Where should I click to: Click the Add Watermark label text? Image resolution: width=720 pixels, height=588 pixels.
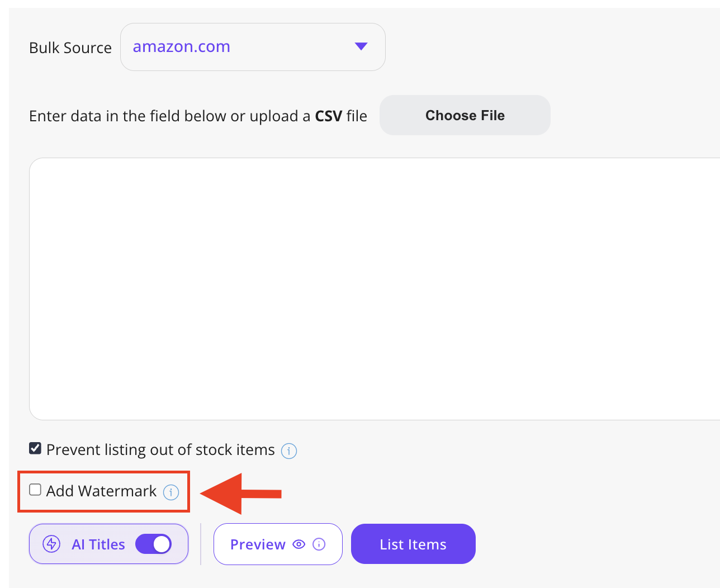[x=102, y=491]
